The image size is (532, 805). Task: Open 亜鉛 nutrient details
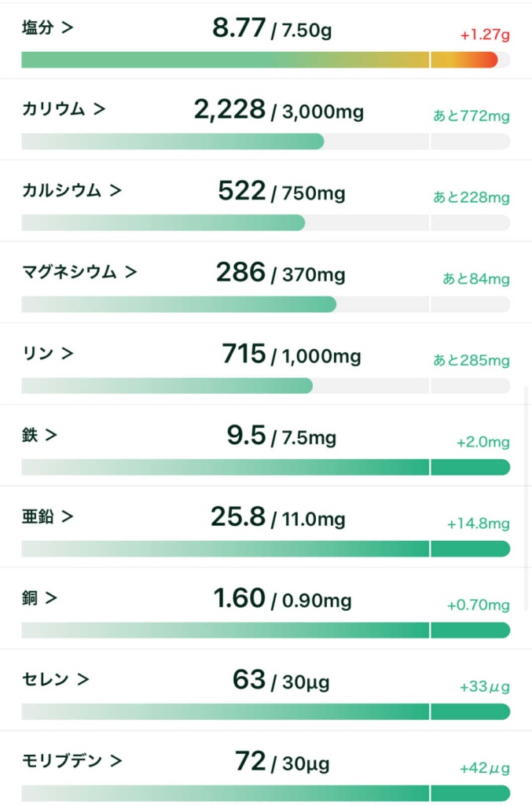tap(47, 516)
